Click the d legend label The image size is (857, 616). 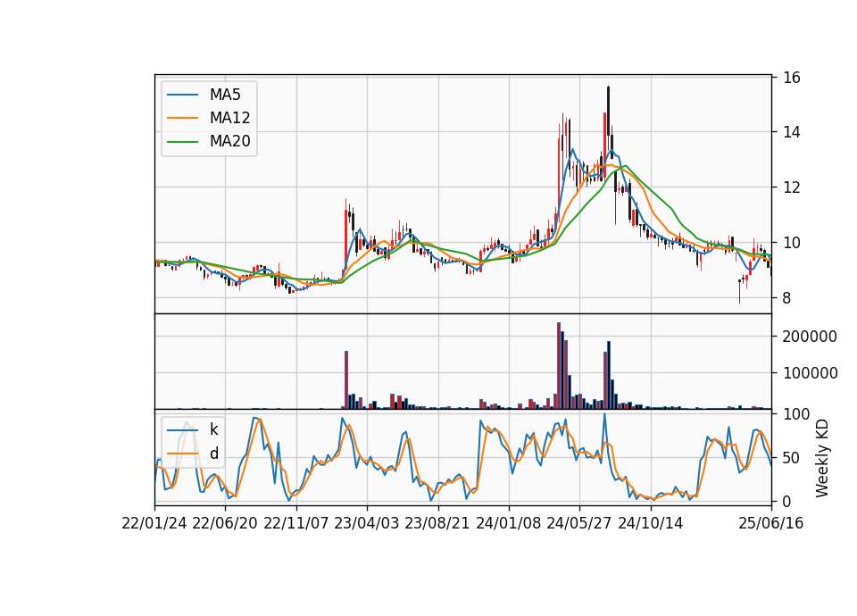[213, 454]
